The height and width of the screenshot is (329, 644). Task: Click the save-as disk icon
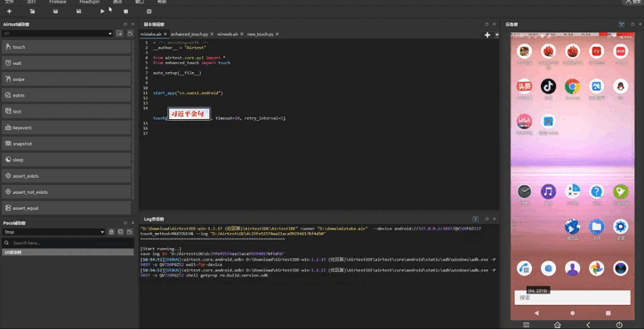tap(78, 12)
